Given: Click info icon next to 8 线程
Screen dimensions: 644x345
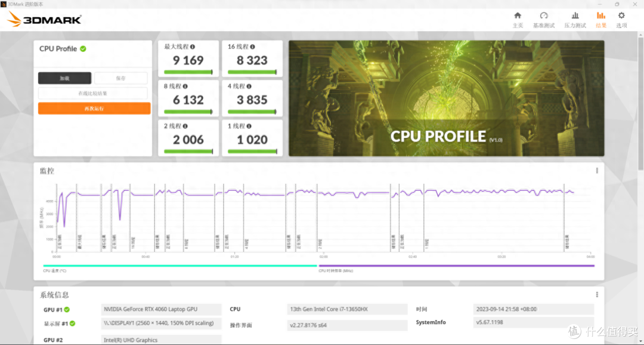Looking at the screenshot, I should [185, 87].
